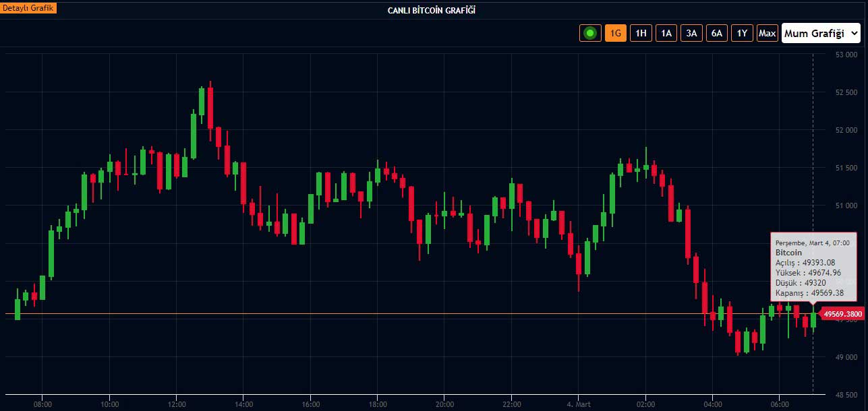This screenshot has width=868, height=411.
Task: Switch to the 1H time range
Action: (x=641, y=33)
